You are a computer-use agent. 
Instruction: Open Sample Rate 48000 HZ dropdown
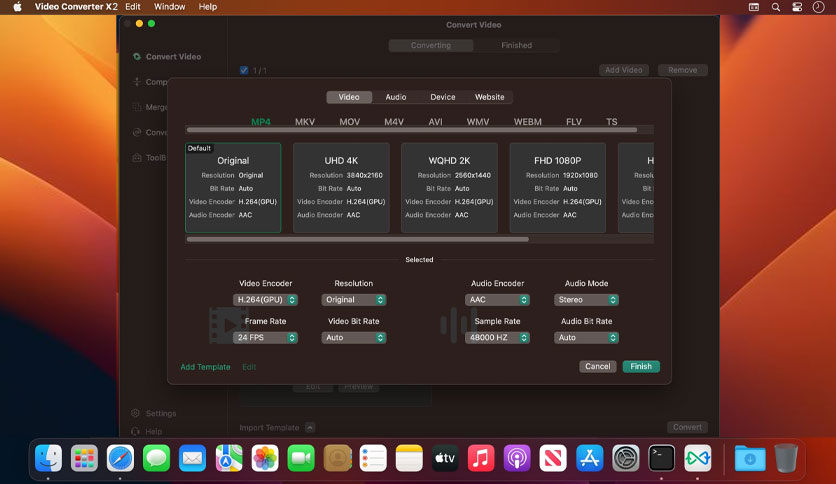tap(497, 337)
